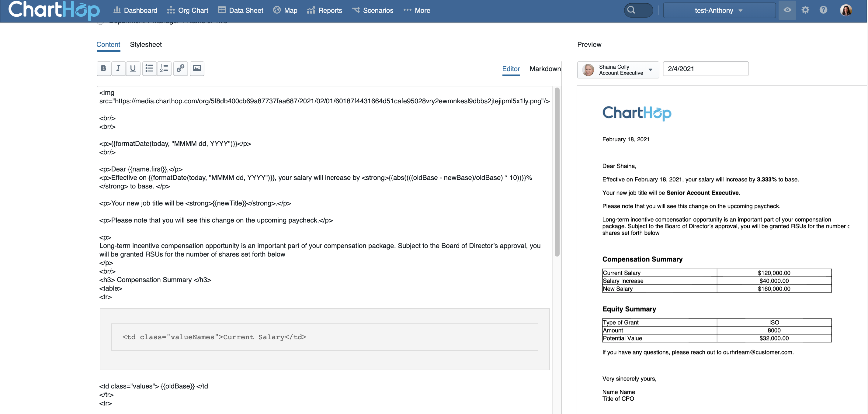Expand the More navigation menu
868x414 pixels.
point(417,10)
